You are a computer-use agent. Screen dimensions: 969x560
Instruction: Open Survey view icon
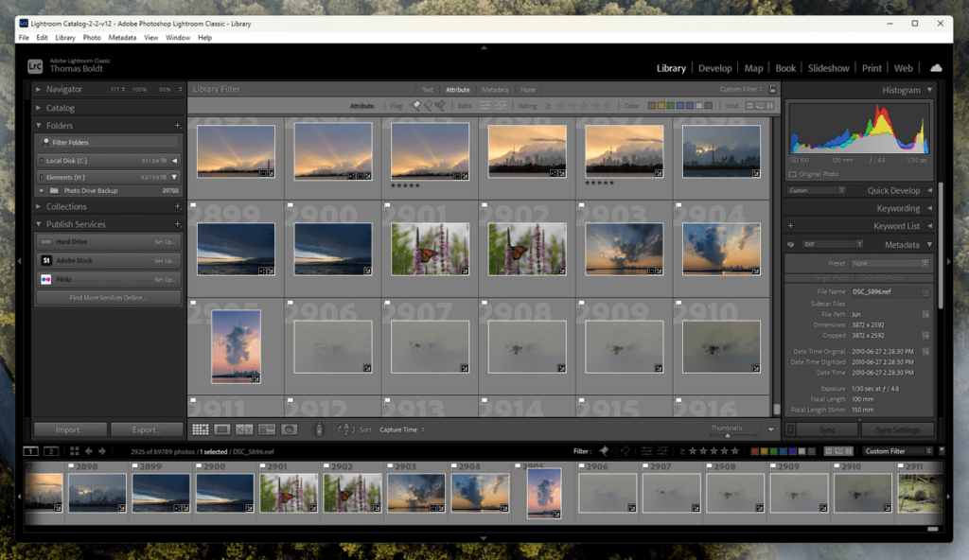pos(267,429)
